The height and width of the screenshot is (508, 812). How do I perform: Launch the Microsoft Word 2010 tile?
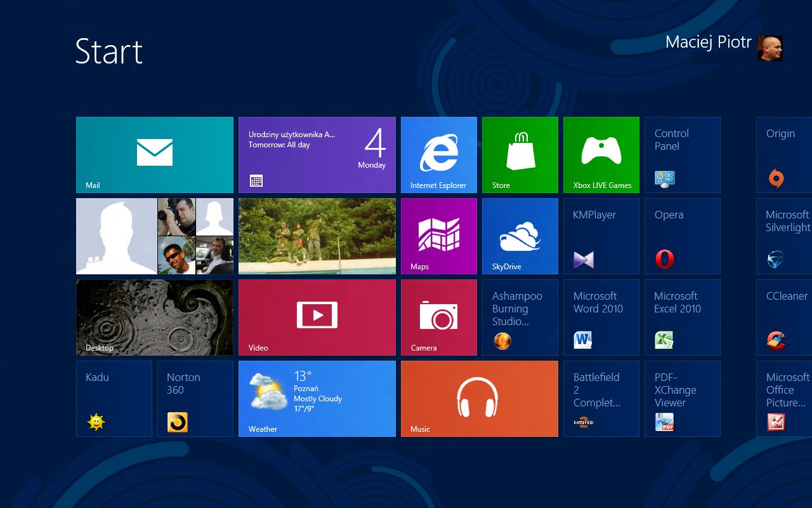(601, 317)
